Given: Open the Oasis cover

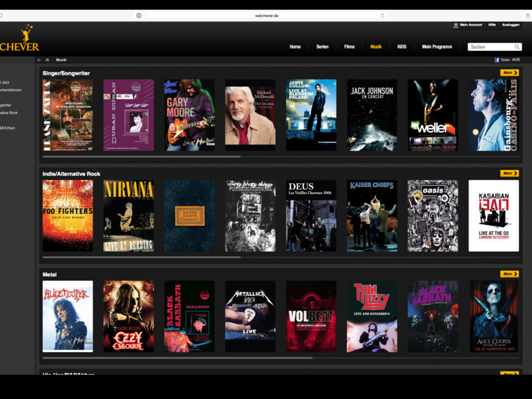Looking at the screenshot, I should (x=433, y=216).
